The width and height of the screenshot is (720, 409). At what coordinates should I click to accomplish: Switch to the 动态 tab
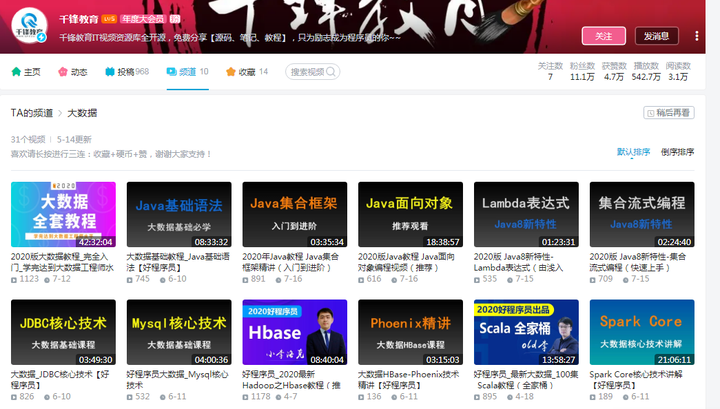pos(73,72)
